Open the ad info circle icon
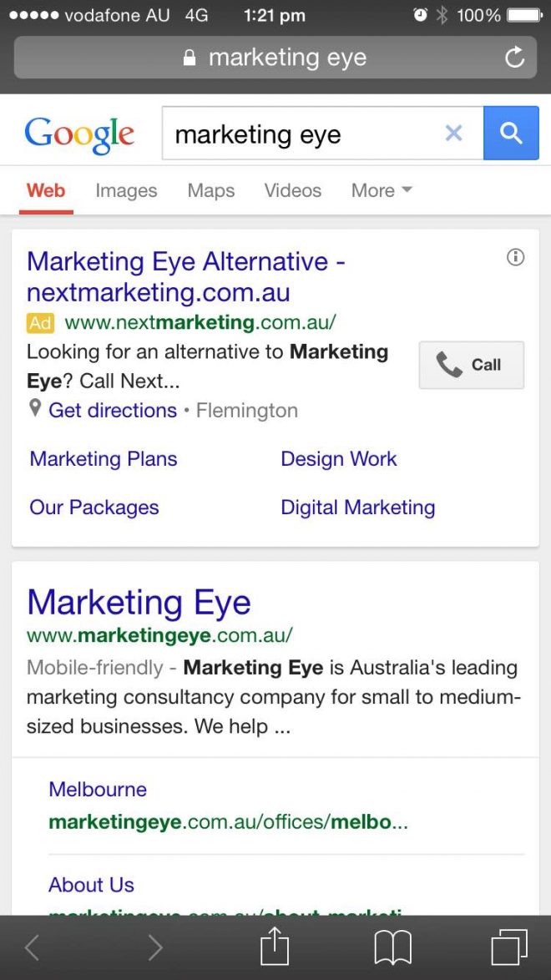The width and height of the screenshot is (551, 980). pos(515,257)
